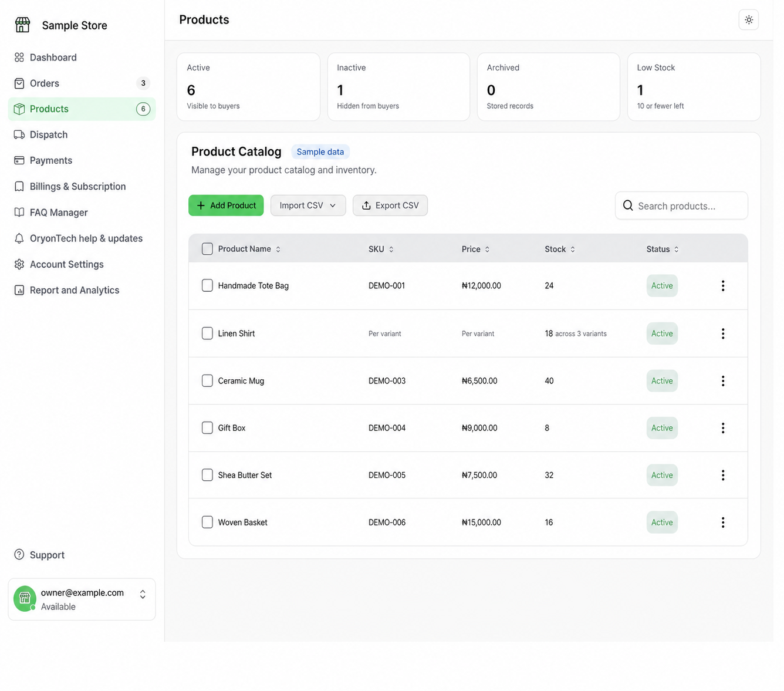
Task: Click the Inactive summary card
Action: click(398, 87)
